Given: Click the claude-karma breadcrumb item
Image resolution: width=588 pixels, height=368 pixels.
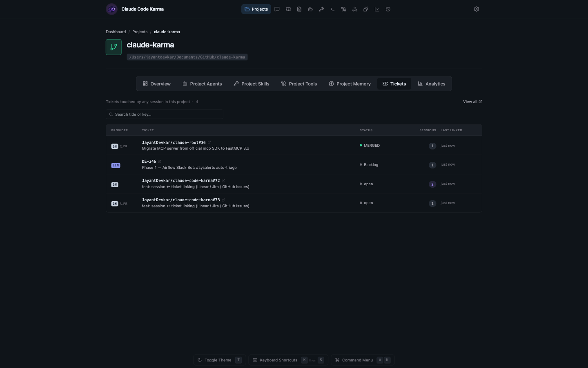Looking at the screenshot, I should [x=167, y=32].
